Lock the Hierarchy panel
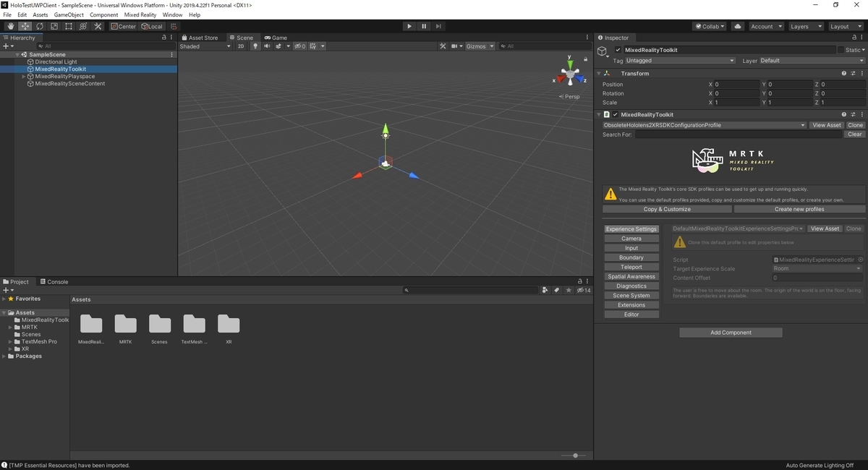 coord(163,38)
